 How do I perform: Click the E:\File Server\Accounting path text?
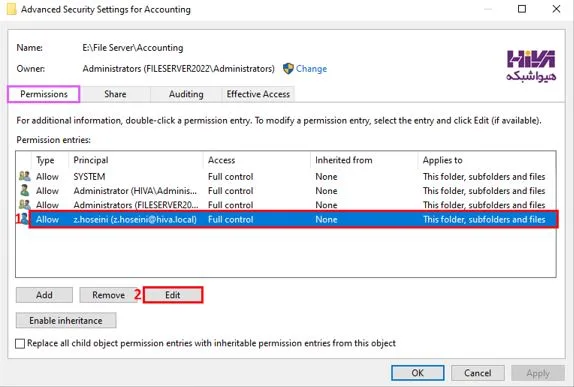pos(133,48)
